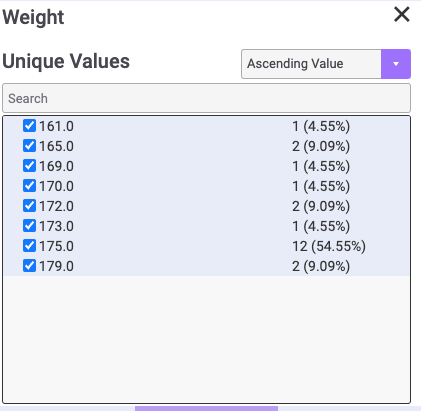Disable the 175.0 value checkbox
421x411 pixels.
coord(29,246)
